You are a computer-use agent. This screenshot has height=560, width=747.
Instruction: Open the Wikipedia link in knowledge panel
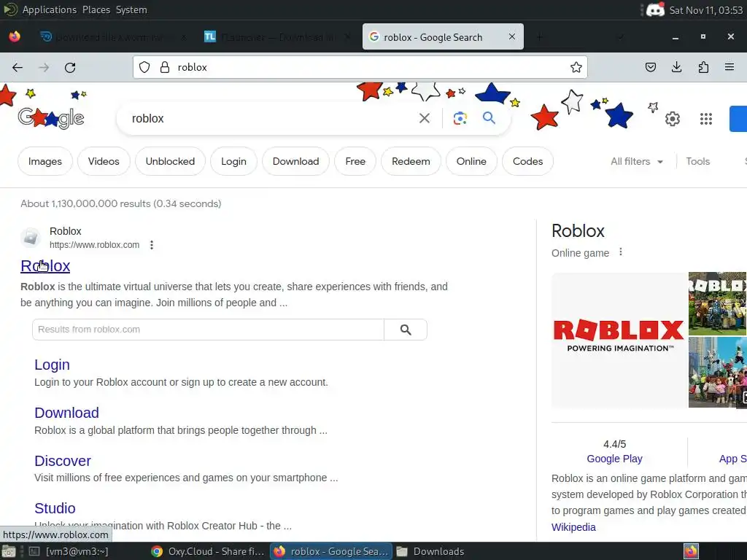[x=573, y=527]
